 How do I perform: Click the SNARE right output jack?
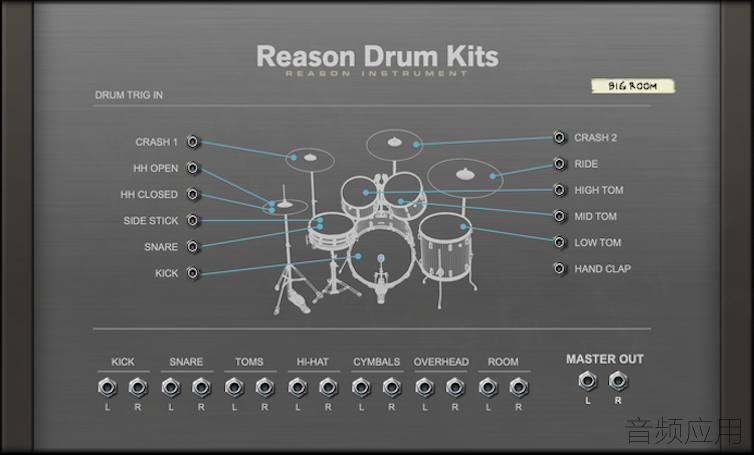coord(201,387)
